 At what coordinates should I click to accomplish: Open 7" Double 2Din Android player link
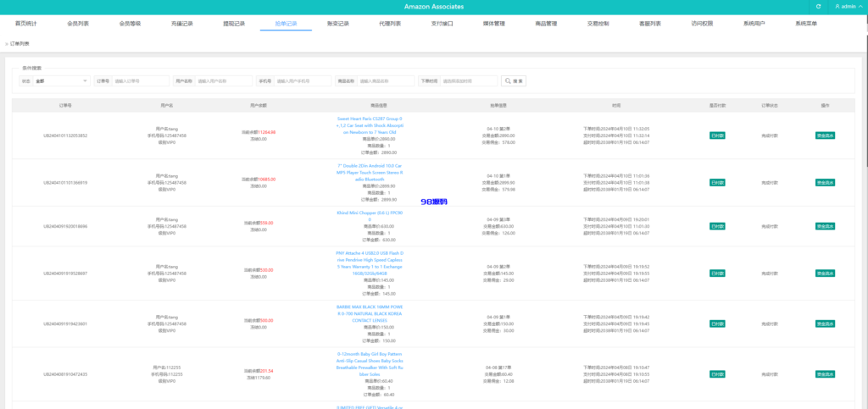370,173
